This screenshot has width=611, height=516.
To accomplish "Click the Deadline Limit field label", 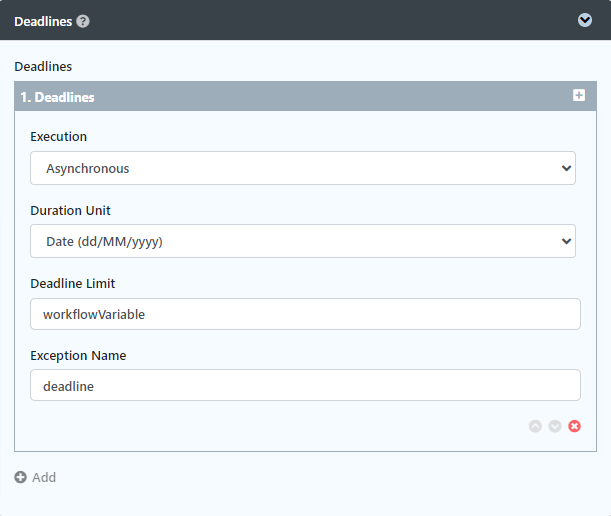I will 73,284.
